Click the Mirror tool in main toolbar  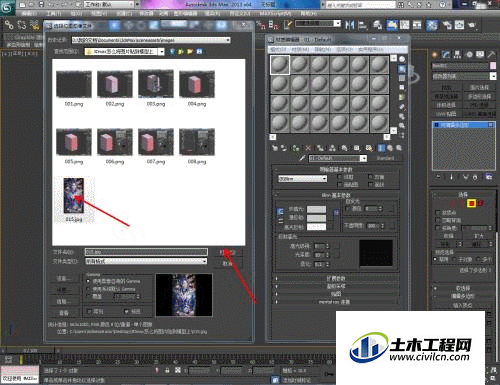(x=350, y=25)
